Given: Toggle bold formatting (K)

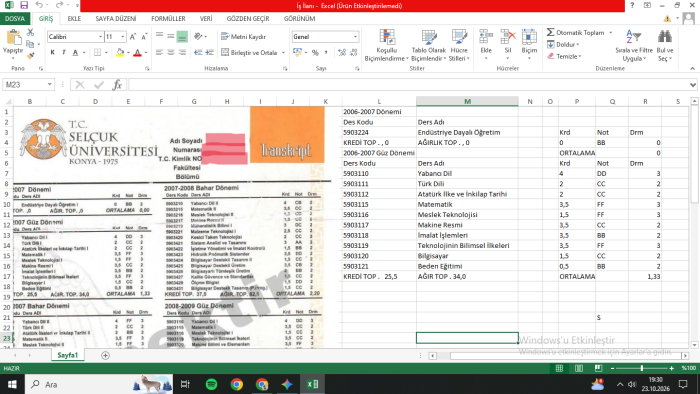Looking at the screenshot, I should (x=53, y=53).
